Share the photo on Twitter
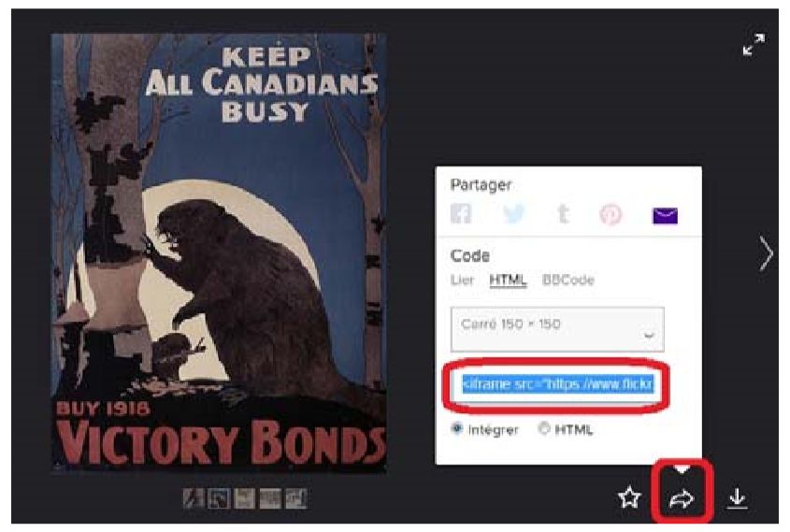 513,213
